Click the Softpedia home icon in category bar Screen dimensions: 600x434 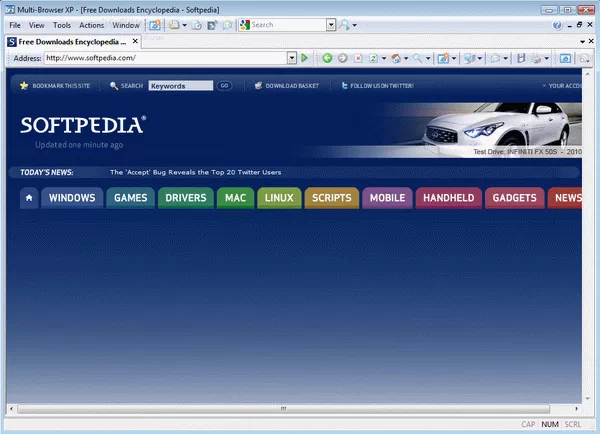click(x=29, y=198)
